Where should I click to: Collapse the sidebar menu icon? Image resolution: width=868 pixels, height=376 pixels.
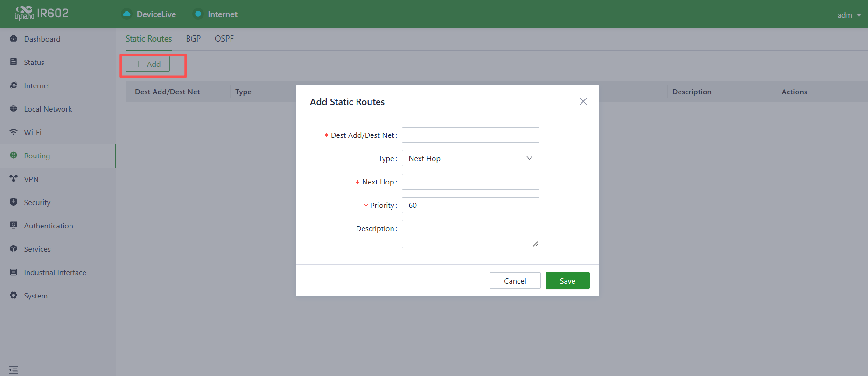click(14, 370)
